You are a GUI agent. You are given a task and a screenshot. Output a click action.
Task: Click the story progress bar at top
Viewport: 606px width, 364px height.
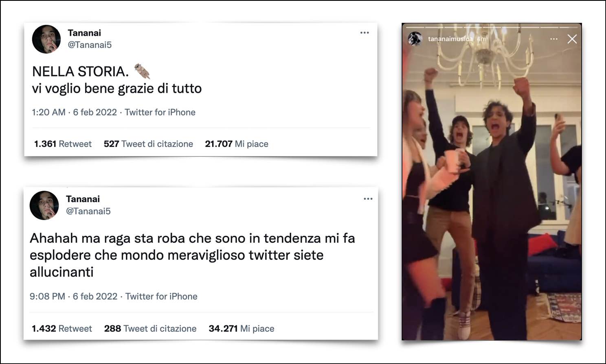(492, 27)
